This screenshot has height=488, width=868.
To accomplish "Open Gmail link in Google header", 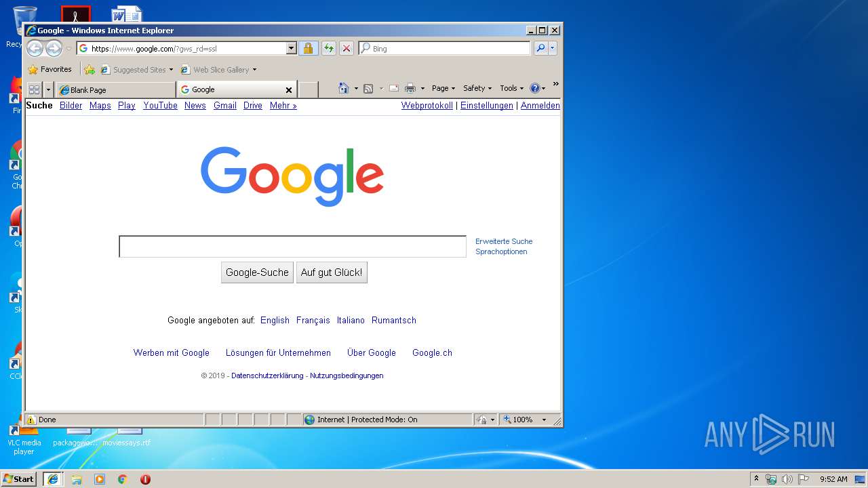I will tap(224, 105).
